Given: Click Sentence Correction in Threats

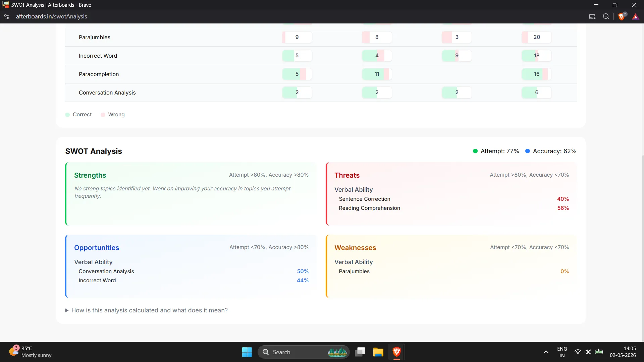Looking at the screenshot, I should pyautogui.click(x=365, y=199).
